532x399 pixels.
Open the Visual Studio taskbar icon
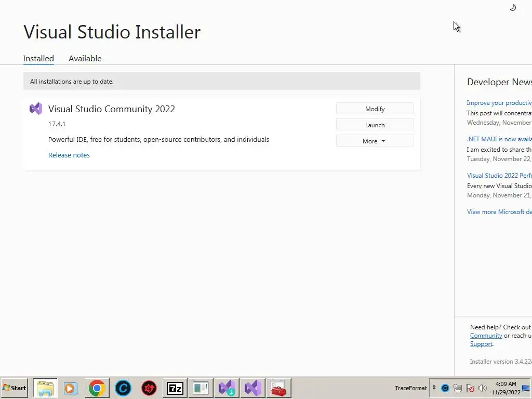(x=253, y=388)
